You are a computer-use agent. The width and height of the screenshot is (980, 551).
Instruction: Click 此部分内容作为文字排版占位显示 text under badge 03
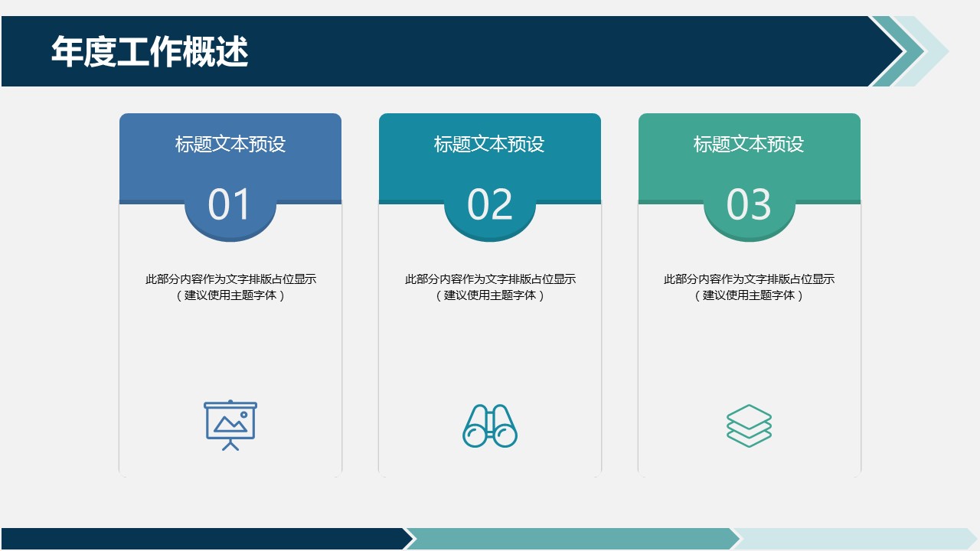click(749, 279)
